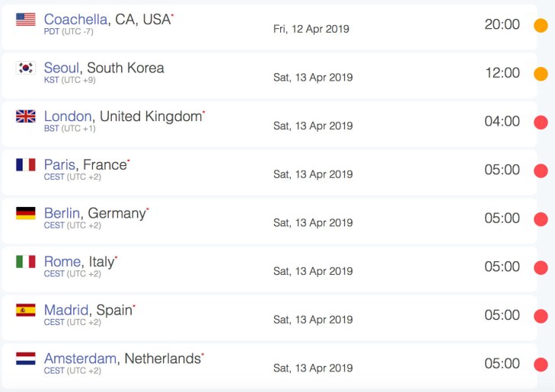Screen dimensions: 555x392
Task: Open the London city link
Action: point(68,116)
